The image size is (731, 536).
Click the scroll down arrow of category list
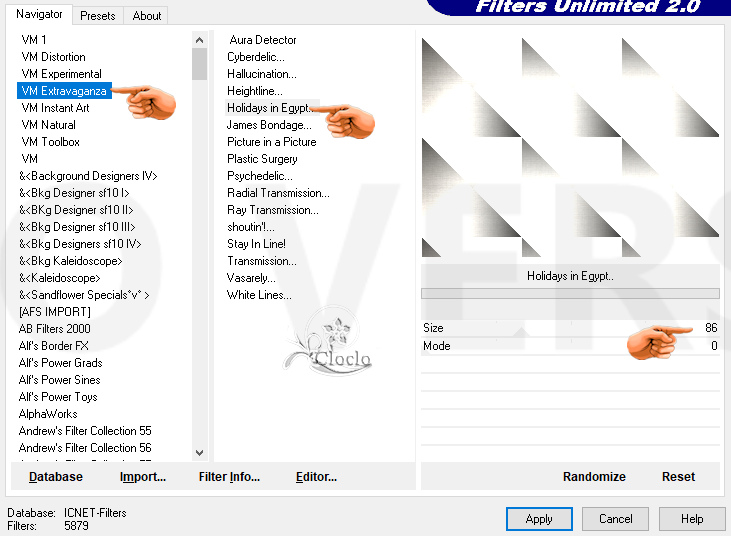click(x=200, y=453)
